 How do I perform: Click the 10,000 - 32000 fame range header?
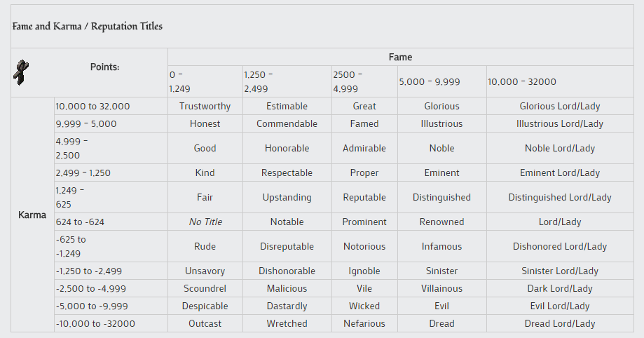click(521, 81)
